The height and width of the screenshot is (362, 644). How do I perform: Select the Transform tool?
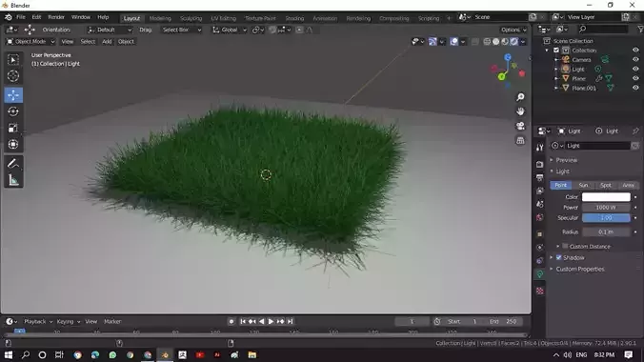tap(13, 144)
